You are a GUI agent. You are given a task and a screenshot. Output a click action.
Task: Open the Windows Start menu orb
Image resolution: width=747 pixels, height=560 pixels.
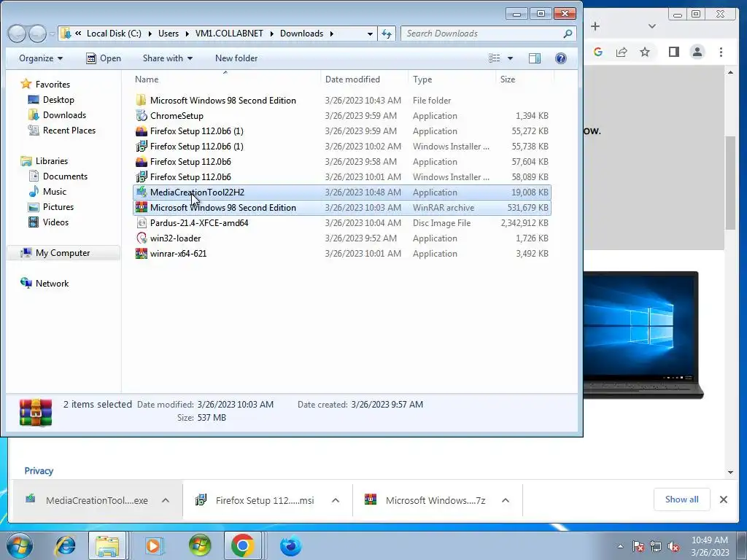point(20,545)
